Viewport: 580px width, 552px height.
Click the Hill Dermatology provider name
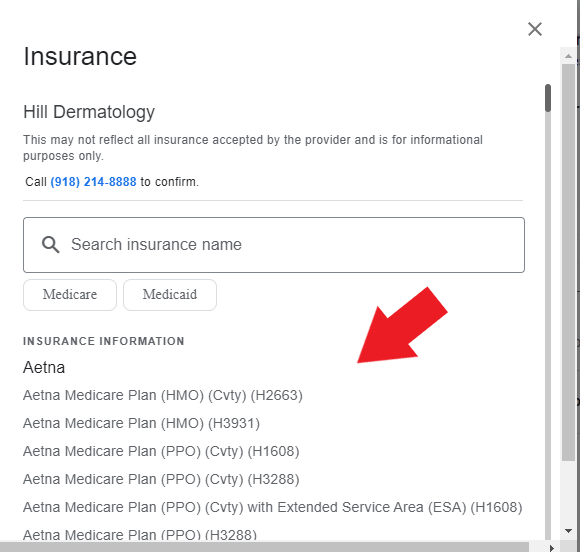tap(89, 112)
